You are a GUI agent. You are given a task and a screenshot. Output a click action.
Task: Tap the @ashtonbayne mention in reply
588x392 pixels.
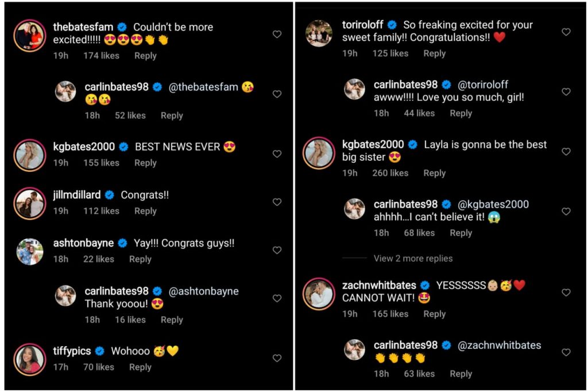point(203,291)
